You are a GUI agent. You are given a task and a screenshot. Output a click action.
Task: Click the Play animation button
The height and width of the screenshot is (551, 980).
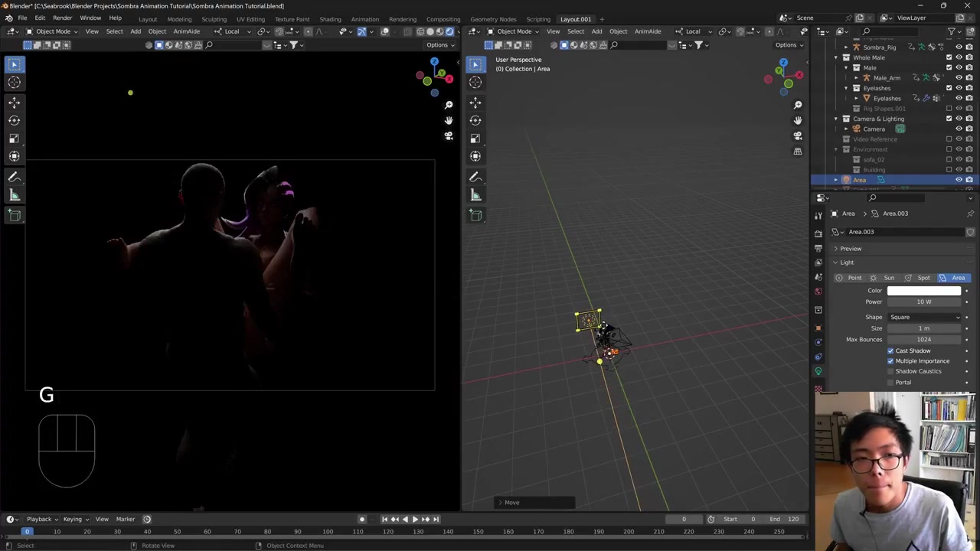415,519
